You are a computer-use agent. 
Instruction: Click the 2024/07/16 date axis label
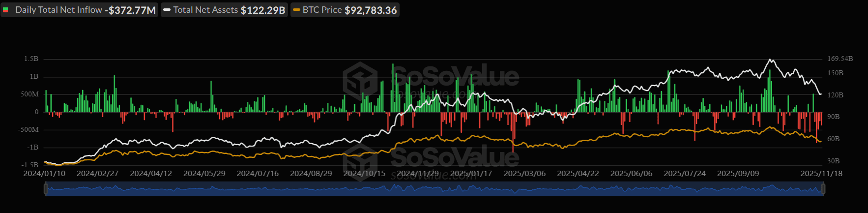click(258, 174)
